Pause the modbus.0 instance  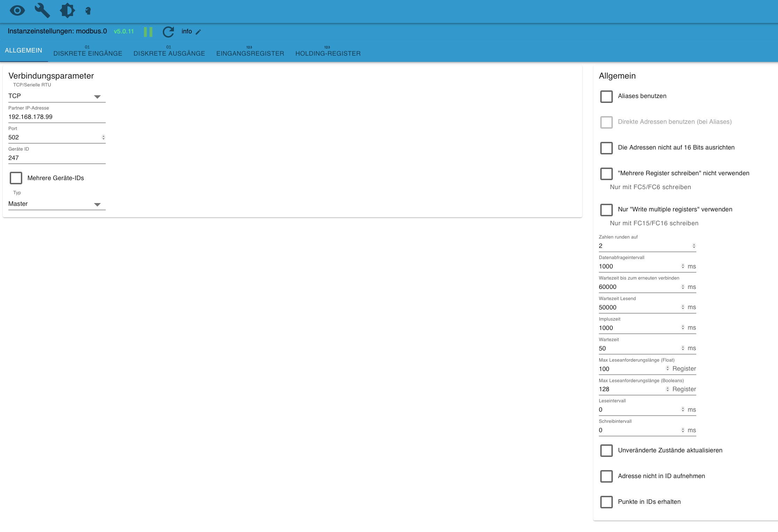(148, 32)
